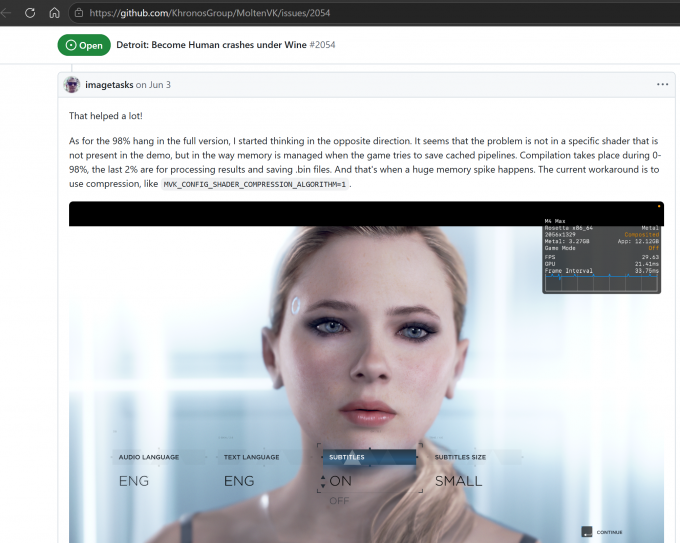The height and width of the screenshot is (543, 680).
Task: Click the CONTINUE prompt in game screenshot
Action: 602,532
